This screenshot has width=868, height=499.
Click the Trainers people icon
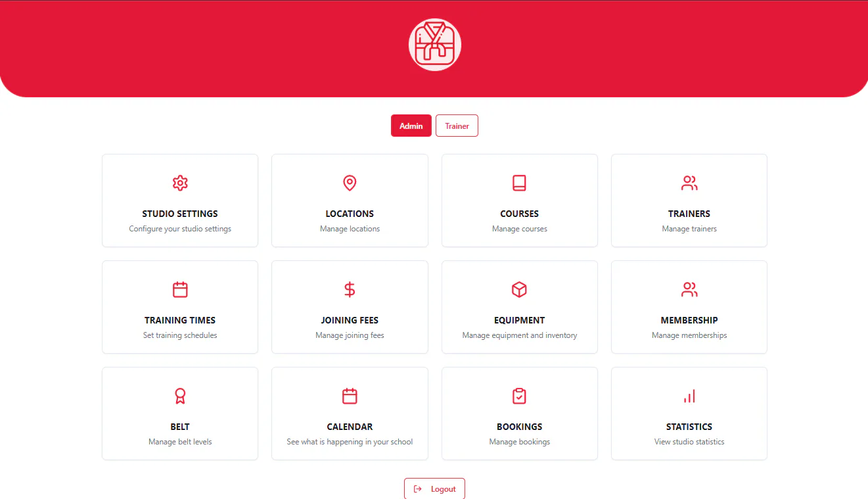coord(689,183)
